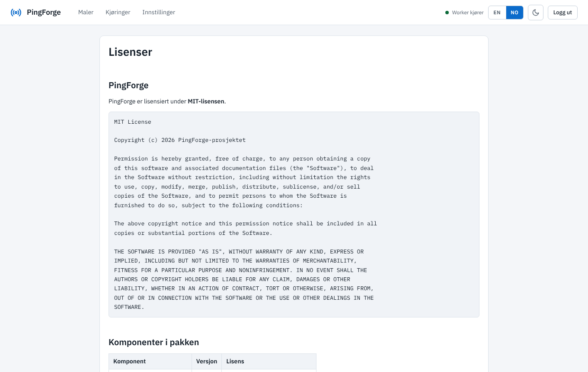This screenshot has height=372, width=588.
Task: Click the green worker status dot
Action: pyautogui.click(x=447, y=13)
